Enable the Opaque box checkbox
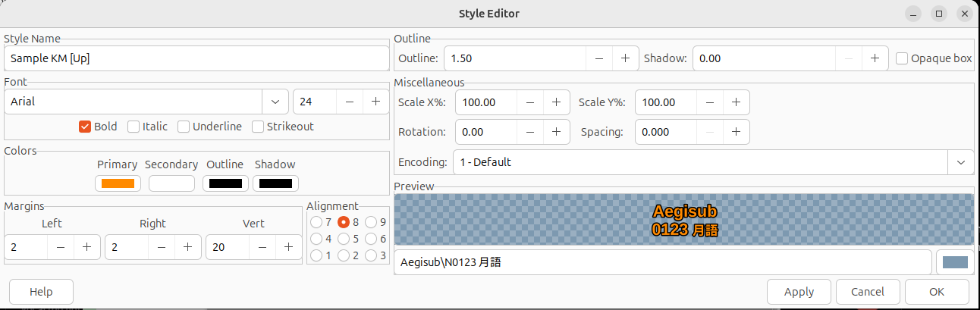This screenshot has height=310, width=980. (902, 58)
